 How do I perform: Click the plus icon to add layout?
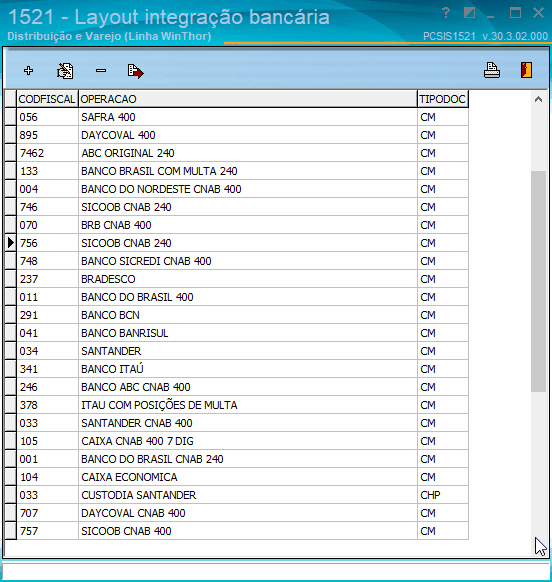pos(28,71)
